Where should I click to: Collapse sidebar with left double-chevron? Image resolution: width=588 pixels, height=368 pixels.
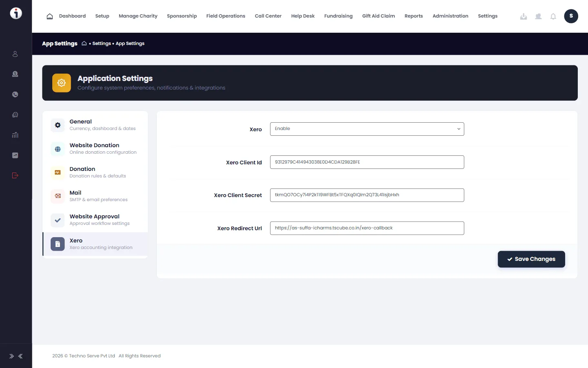coord(20,356)
